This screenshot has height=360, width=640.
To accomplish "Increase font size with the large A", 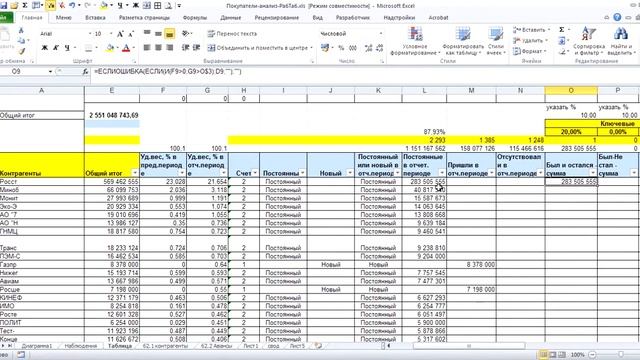I will (x=120, y=34).
